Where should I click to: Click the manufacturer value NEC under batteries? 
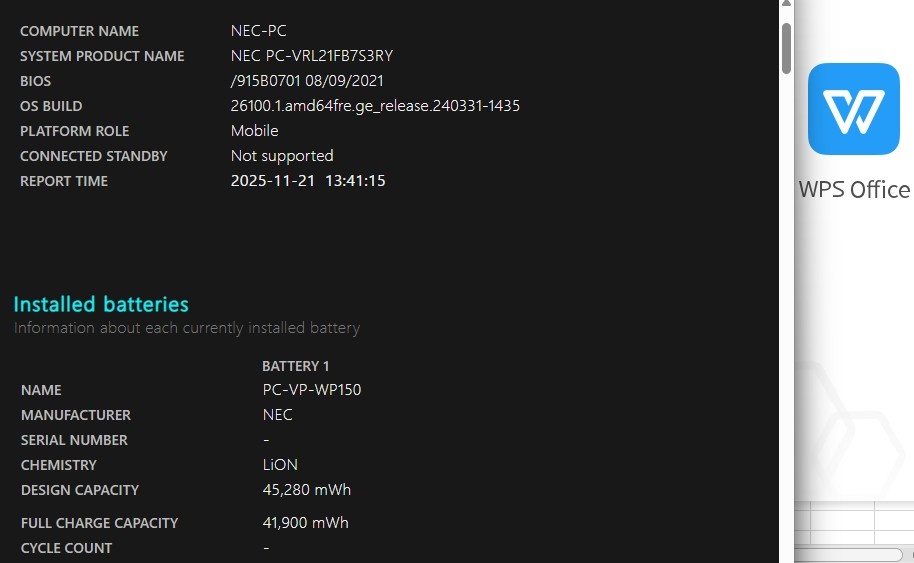coord(277,415)
